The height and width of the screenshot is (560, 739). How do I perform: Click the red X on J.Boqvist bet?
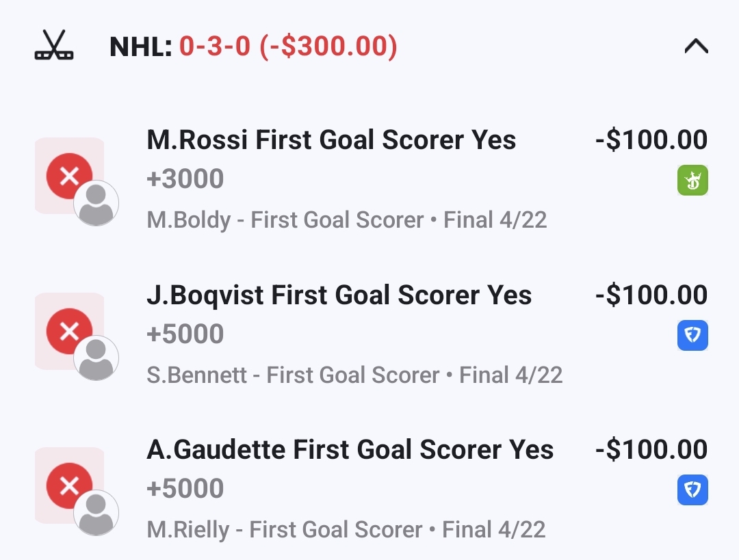pyautogui.click(x=69, y=332)
